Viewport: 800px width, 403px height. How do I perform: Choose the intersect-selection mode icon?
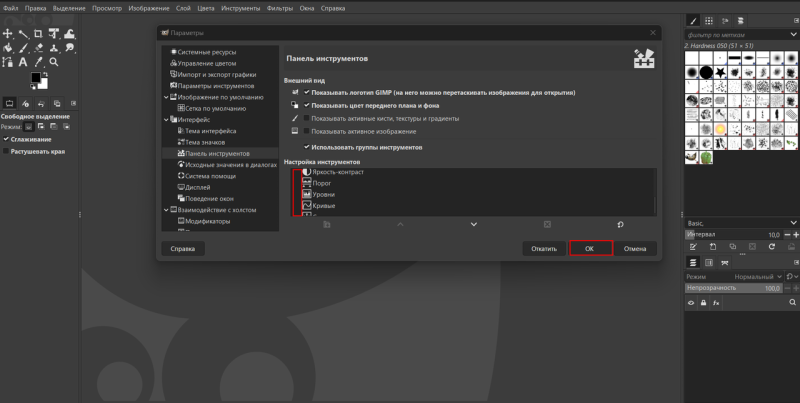pyautogui.click(x=66, y=127)
